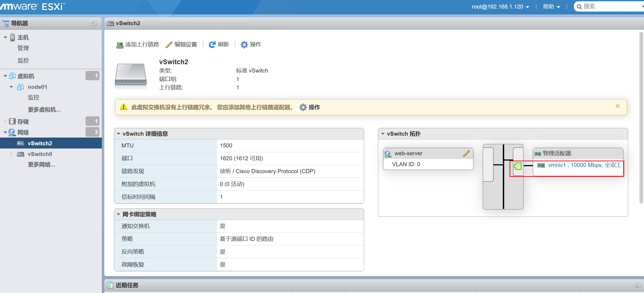Click the web-server globe network icon
The width and height of the screenshot is (644, 293).
tap(388, 154)
